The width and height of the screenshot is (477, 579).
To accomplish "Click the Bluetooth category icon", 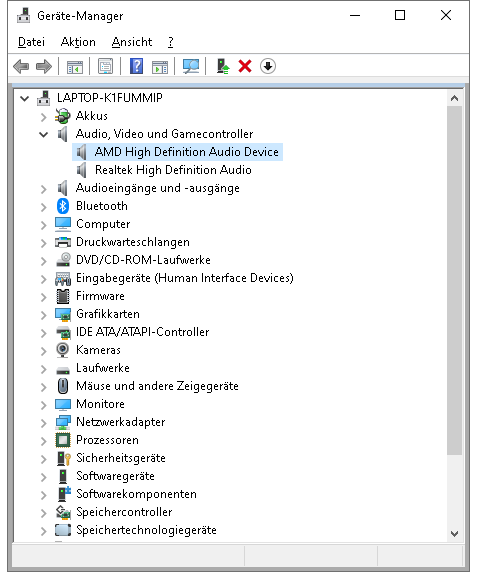I will tap(63, 206).
